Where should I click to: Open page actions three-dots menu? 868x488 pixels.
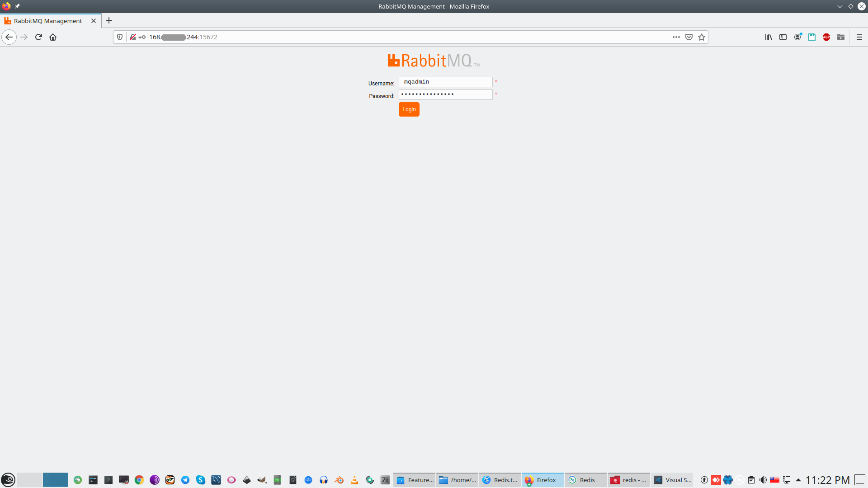coord(676,37)
